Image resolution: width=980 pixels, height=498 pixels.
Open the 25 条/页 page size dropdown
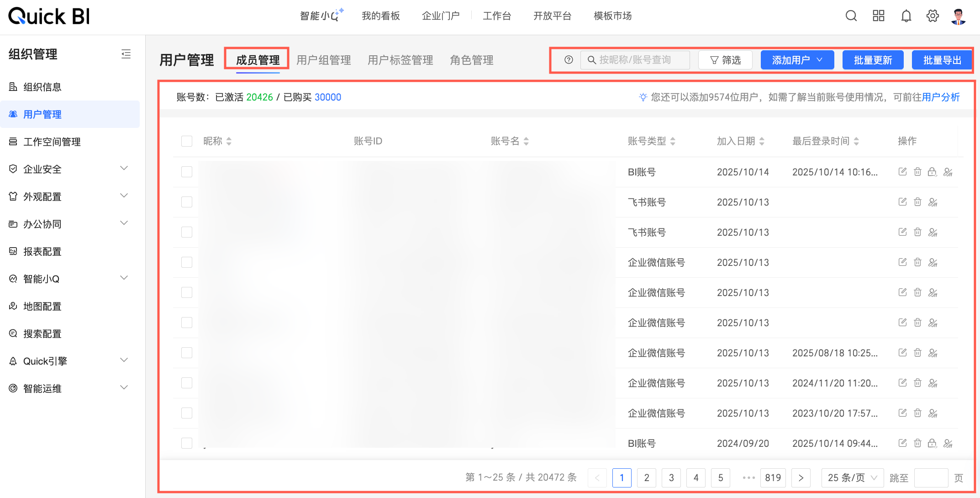point(852,477)
